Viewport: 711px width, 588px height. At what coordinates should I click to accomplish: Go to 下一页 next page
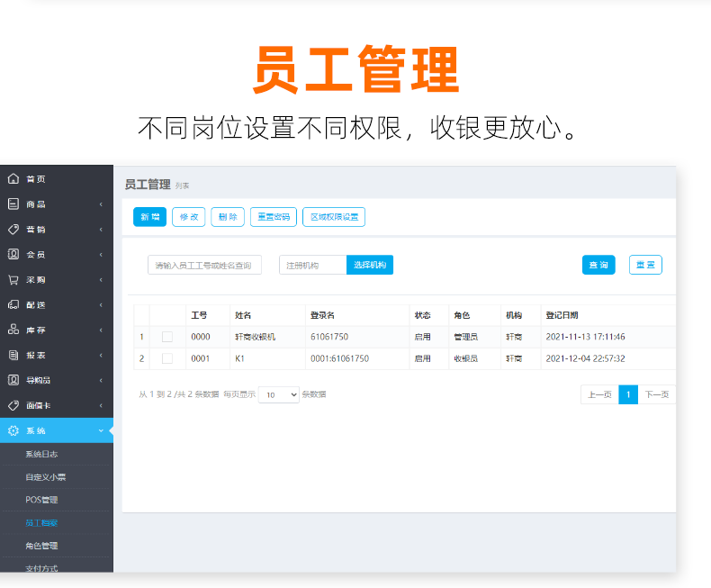pyautogui.click(x=657, y=394)
